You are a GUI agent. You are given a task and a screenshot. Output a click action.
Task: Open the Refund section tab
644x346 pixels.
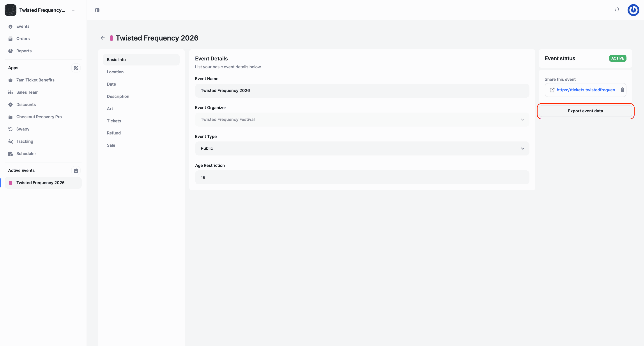pos(113,133)
